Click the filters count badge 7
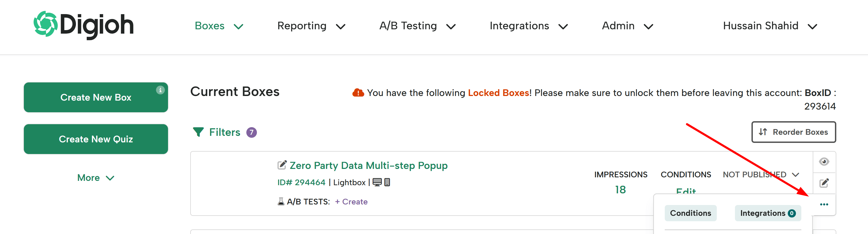868x234 pixels. 251,132
